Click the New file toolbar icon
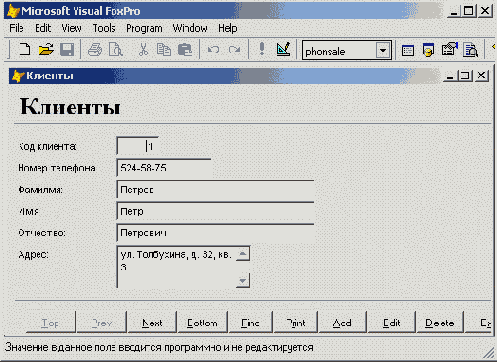497x362 pixels. 24,50
